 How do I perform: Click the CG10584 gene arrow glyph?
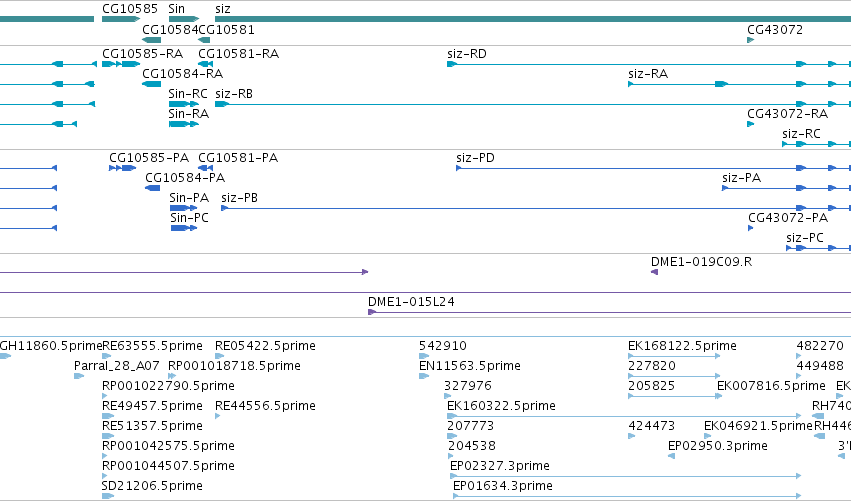pyautogui.click(x=151, y=40)
